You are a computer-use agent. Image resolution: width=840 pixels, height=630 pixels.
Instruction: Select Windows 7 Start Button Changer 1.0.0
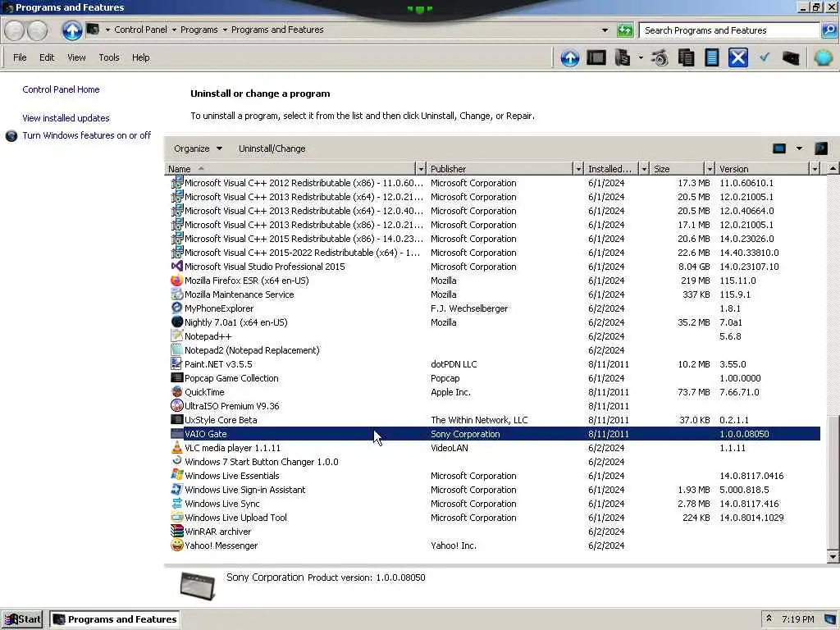pyautogui.click(x=495, y=461)
